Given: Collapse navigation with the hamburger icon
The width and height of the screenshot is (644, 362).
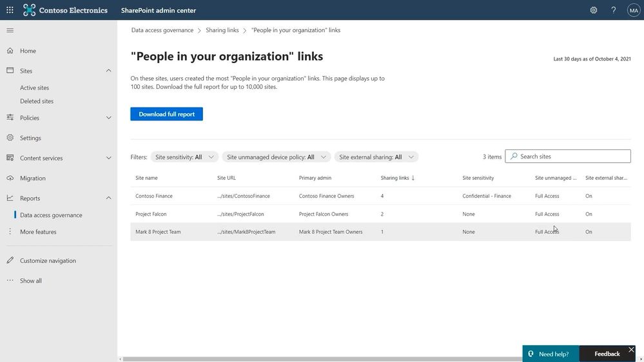Looking at the screenshot, I should click(x=10, y=30).
